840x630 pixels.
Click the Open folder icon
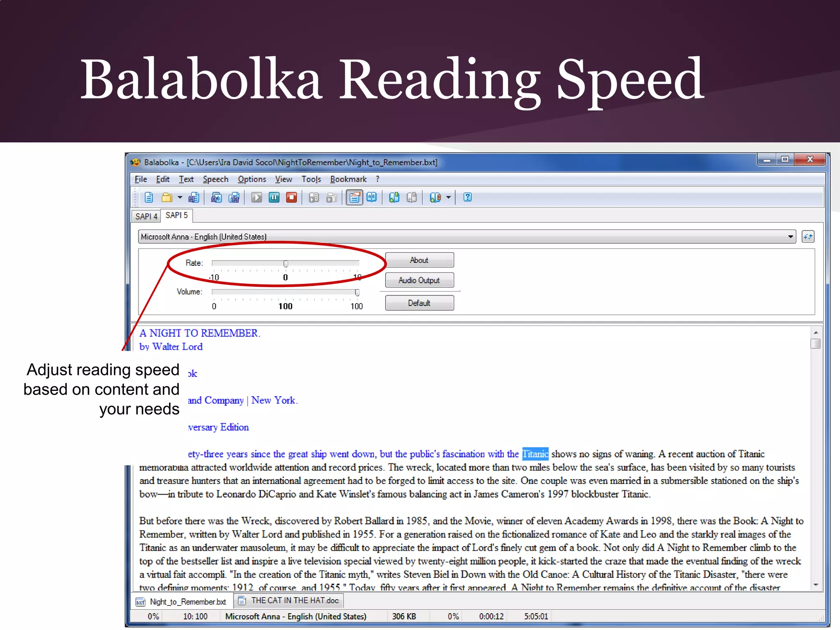click(167, 198)
